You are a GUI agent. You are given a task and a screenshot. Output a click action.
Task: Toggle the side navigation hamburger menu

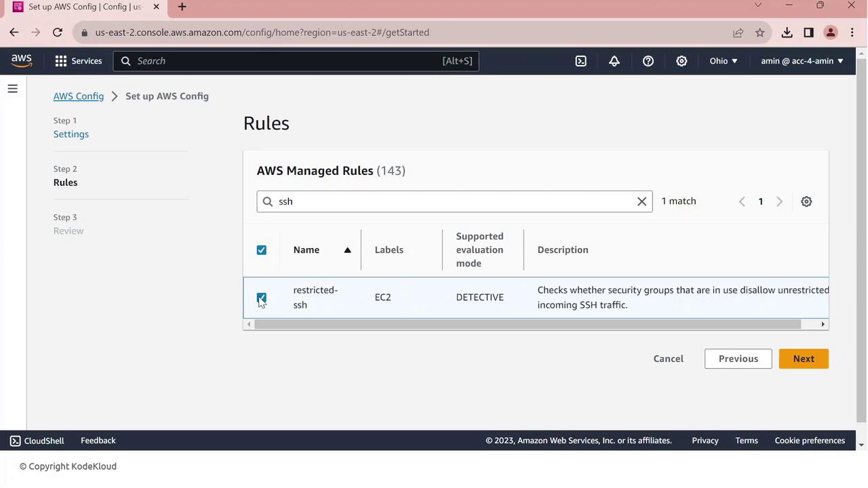click(12, 89)
